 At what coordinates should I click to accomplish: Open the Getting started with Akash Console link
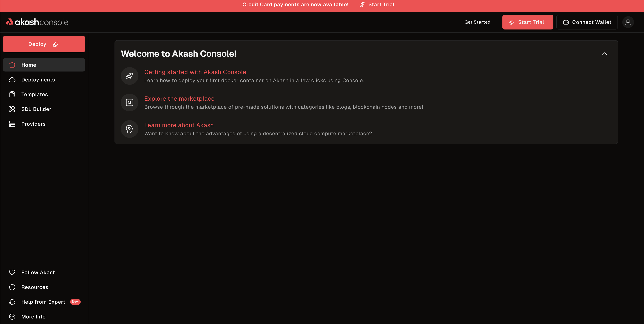195,72
